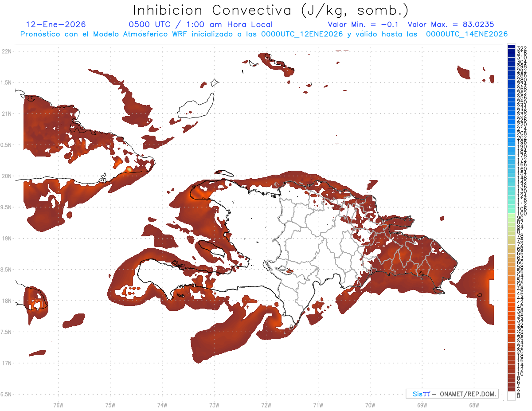Click the "22N" latitude label
532x411 pixels.
coord(7,51)
